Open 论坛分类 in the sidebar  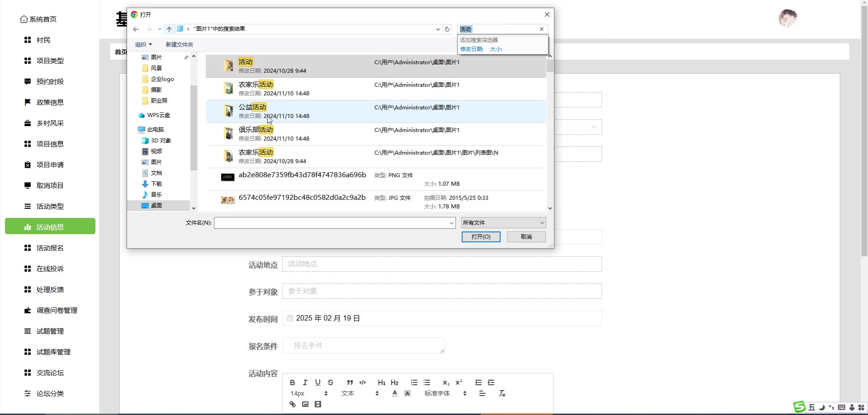pyautogui.click(x=50, y=393)
